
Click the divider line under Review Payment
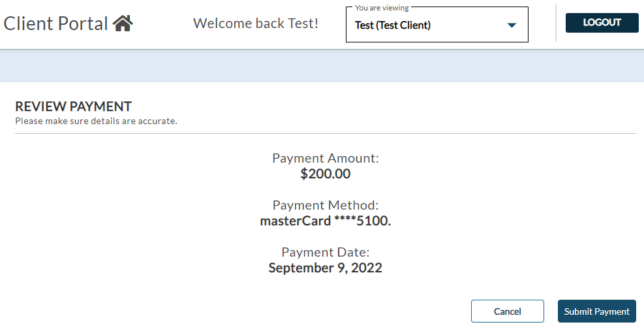(x=325, y=133)
